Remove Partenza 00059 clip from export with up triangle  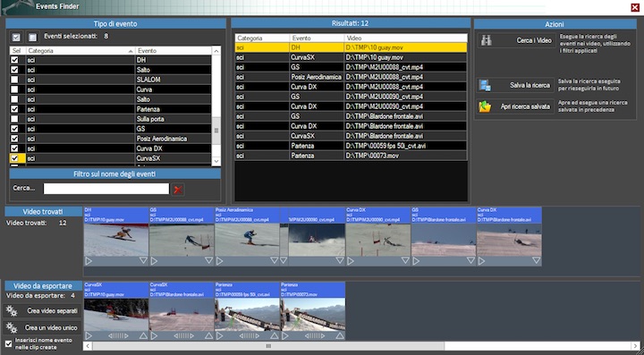275,335
